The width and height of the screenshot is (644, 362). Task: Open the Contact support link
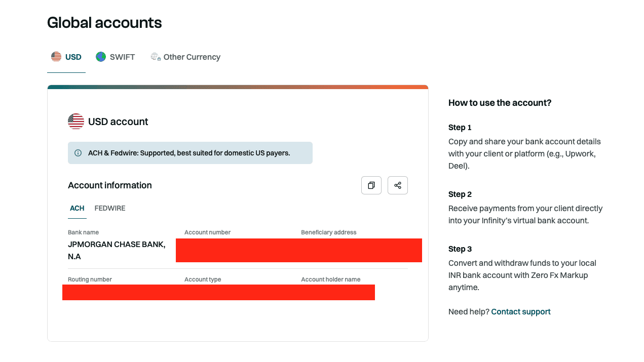(521, 312)
